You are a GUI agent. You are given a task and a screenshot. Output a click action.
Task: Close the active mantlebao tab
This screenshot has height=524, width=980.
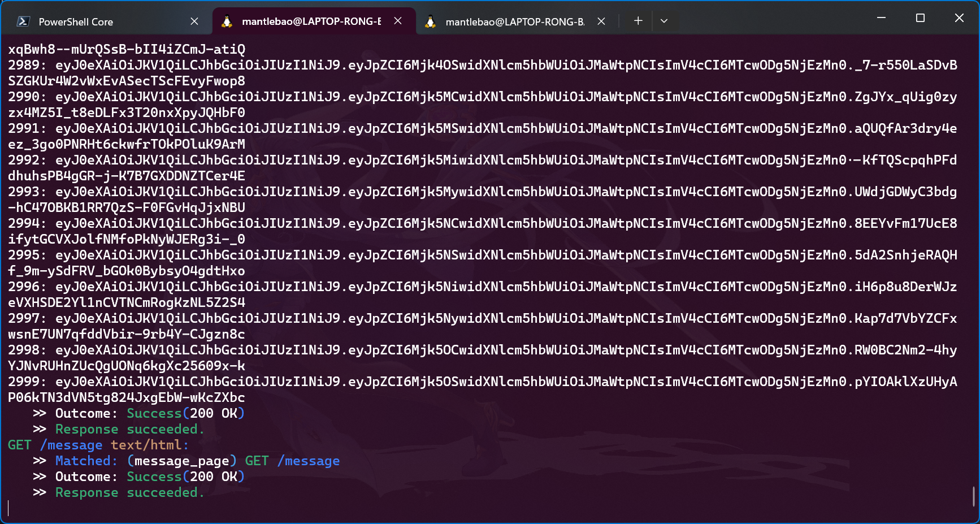tap(398, 21)
